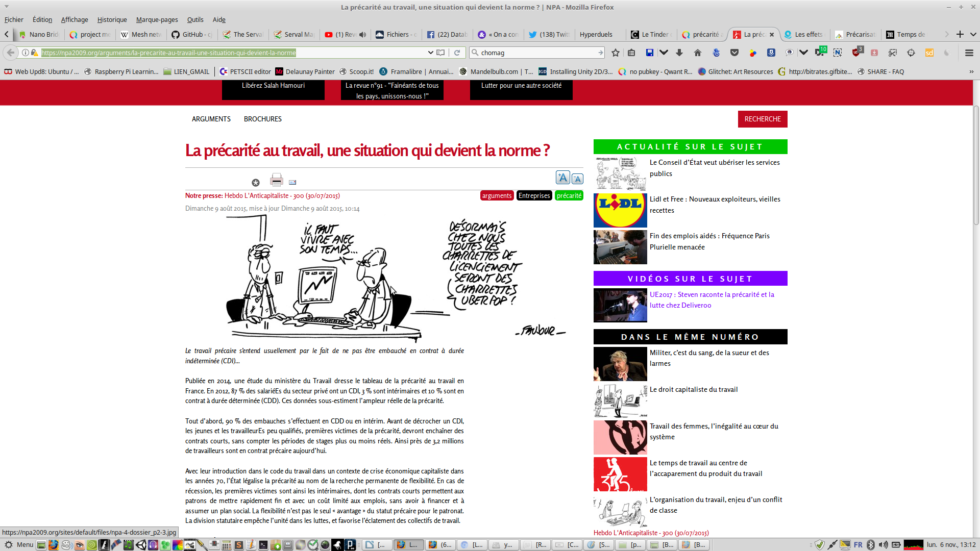
Task: Click the RECHERCHE button
Action: coord(762,119)
